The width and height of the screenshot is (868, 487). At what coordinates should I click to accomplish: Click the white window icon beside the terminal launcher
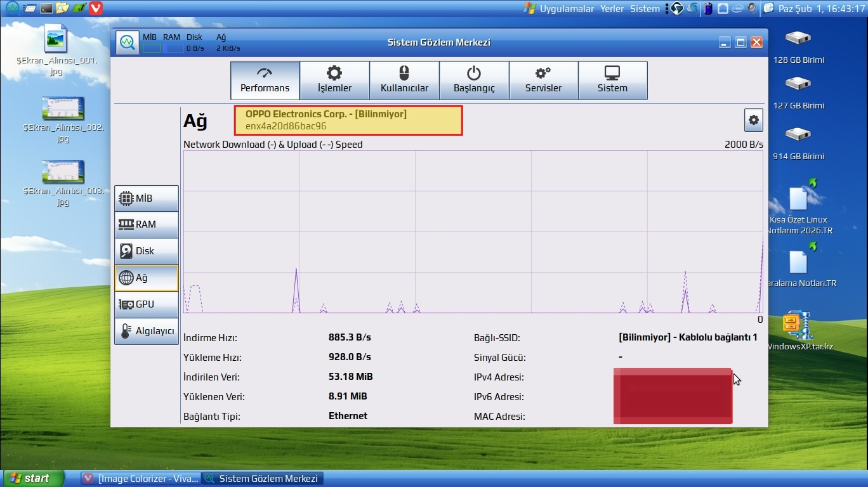coord(29,8)
